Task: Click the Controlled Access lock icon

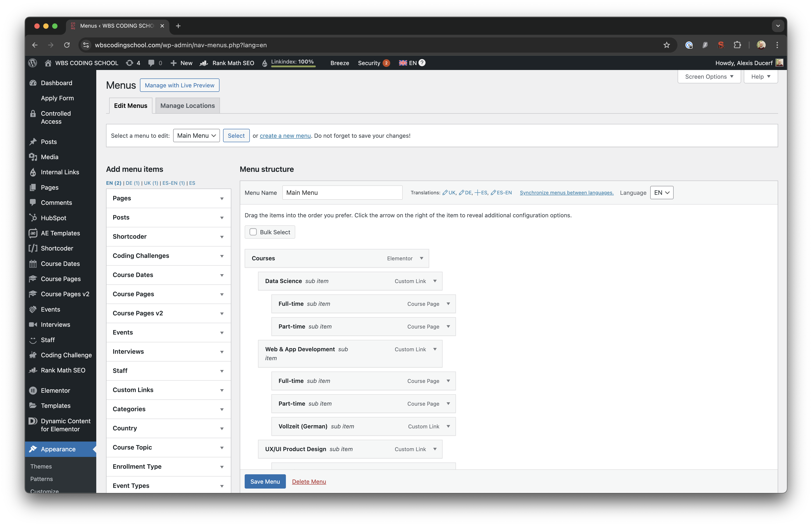Action: (x=33, y=113)
